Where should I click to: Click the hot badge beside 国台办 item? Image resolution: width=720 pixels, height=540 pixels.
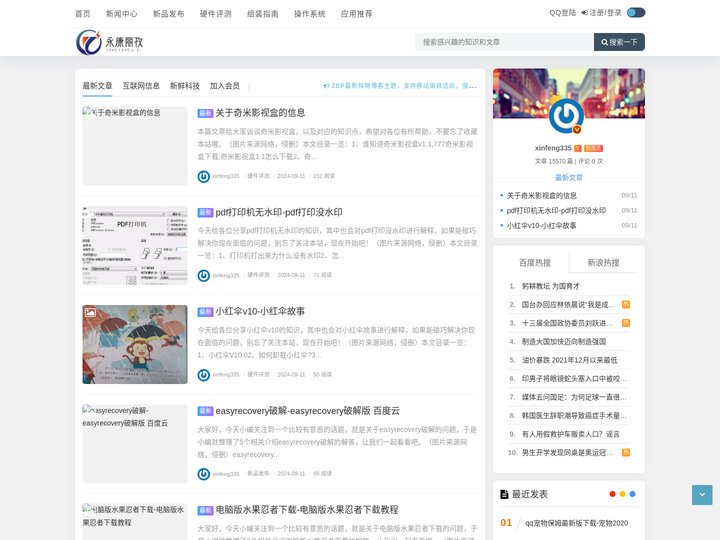click(625, 304)
